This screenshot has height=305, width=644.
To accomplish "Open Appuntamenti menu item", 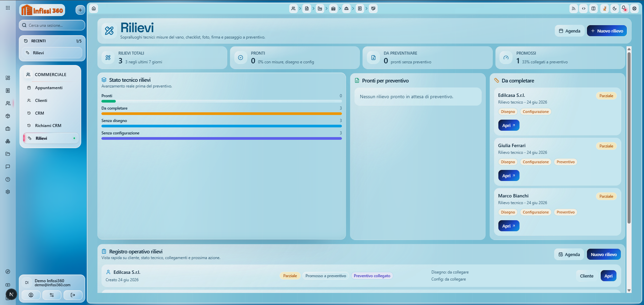I will click(50, 88).
